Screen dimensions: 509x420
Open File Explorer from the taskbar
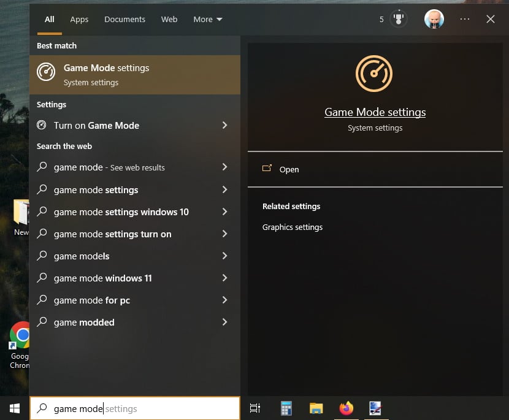(316, 408)
